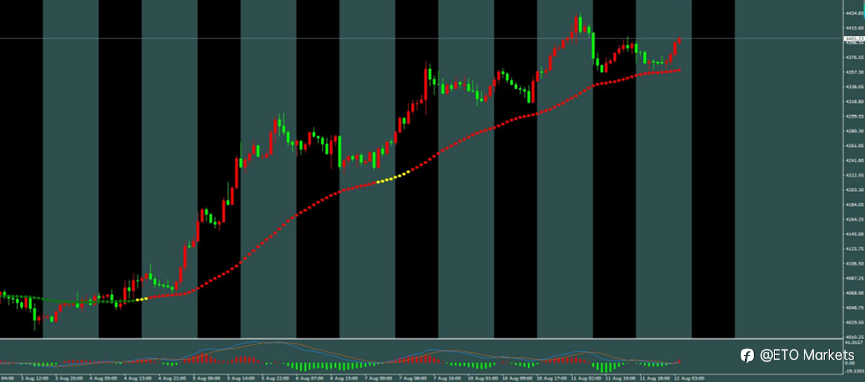Click the 4299.55 price axis label
The width and height of the screenshot is (865, 382).
[x=855, y=116]
